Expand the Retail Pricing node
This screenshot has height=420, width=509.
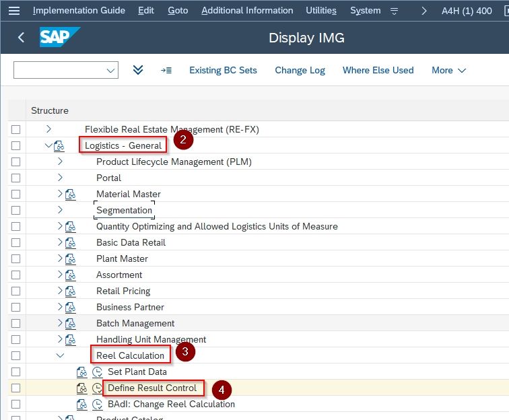coord(60,291)
